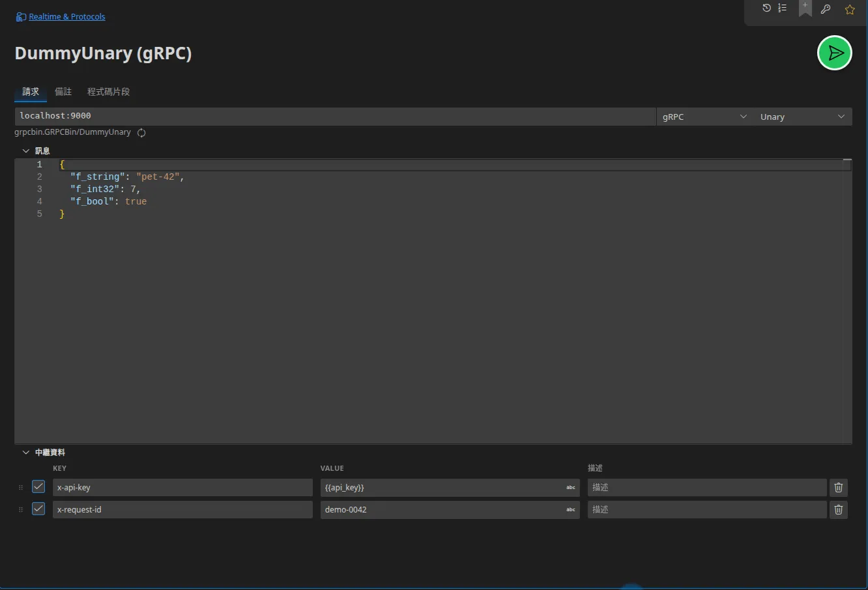
Task: Switch to the 備註 tab
Action: tap(63, 92)
